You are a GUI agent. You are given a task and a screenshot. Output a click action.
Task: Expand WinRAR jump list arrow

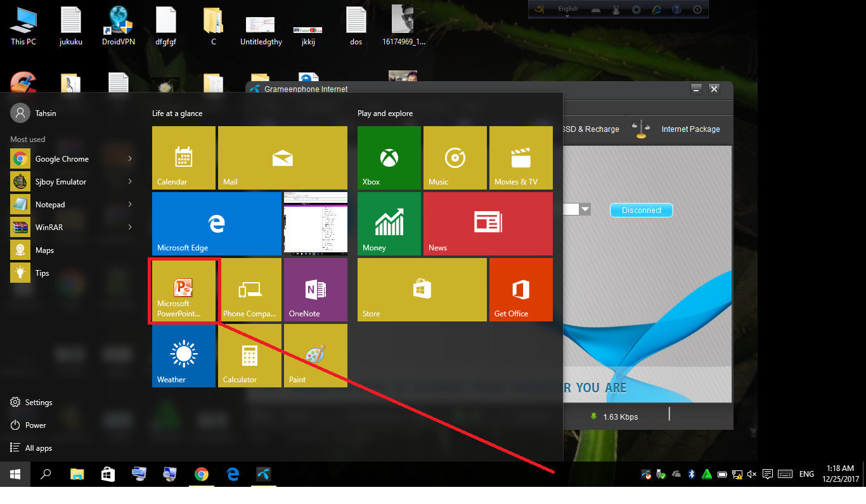click(x=130, y=227)
